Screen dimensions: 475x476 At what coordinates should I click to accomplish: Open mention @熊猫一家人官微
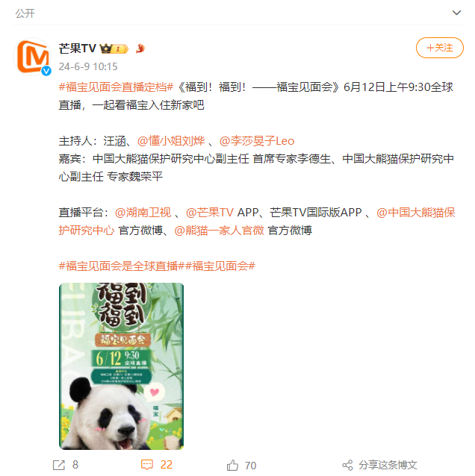[x=219, y=231]
